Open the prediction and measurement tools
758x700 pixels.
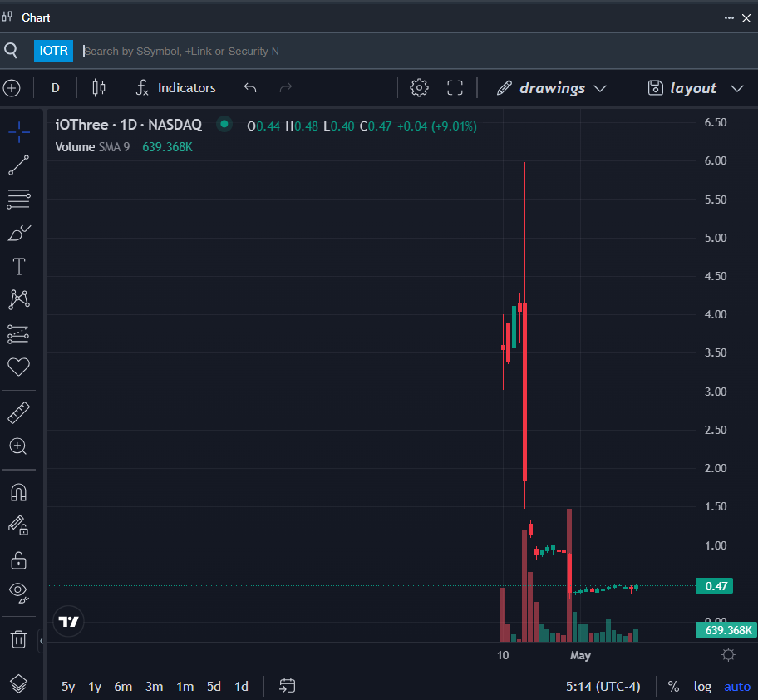pyautogui.click(x=19, y=333)
